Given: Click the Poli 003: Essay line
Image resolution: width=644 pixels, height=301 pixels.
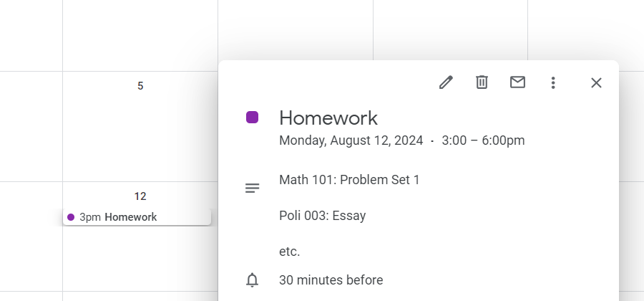Looking at the screenshot, I should 322,216.
